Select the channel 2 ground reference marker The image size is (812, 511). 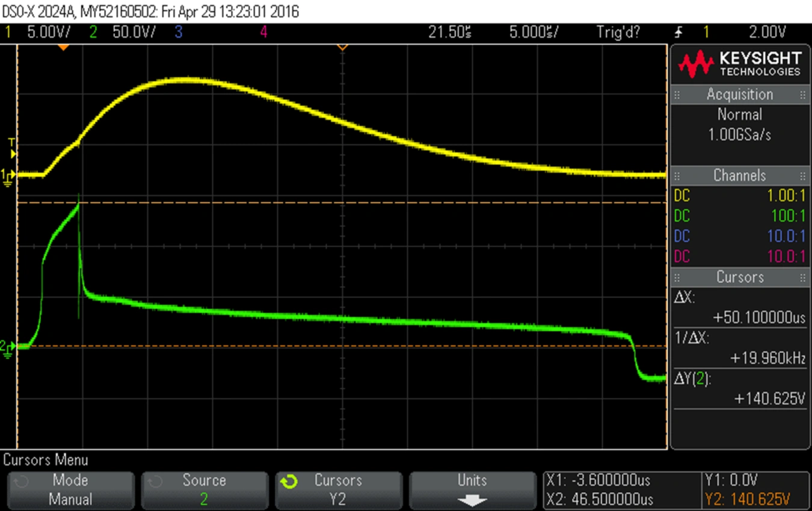point(7,348)
